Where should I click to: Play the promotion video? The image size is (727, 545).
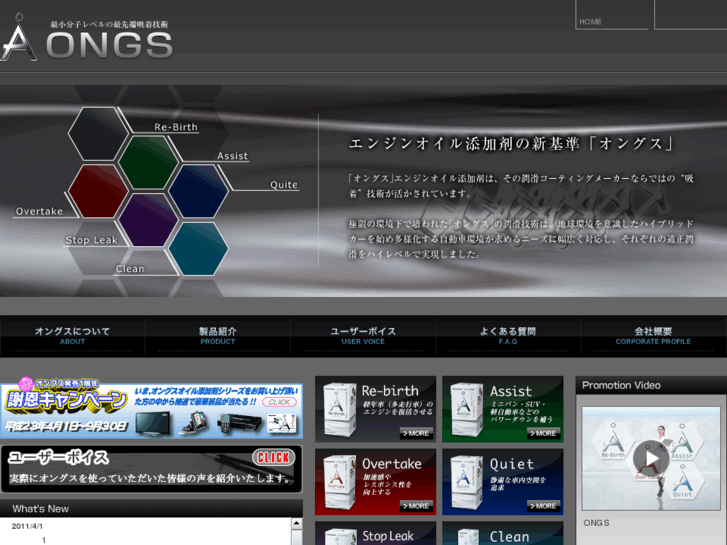pyautogui.click(x=651, y=458)
